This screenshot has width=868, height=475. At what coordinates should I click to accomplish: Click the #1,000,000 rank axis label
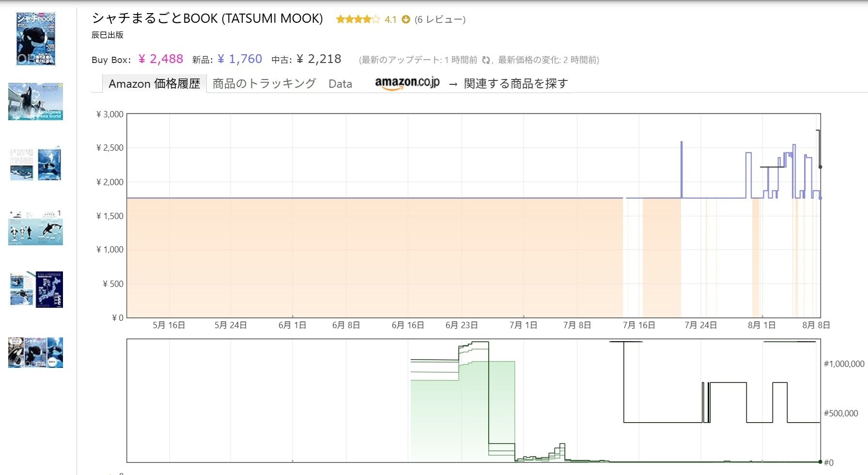pos(844,364)
